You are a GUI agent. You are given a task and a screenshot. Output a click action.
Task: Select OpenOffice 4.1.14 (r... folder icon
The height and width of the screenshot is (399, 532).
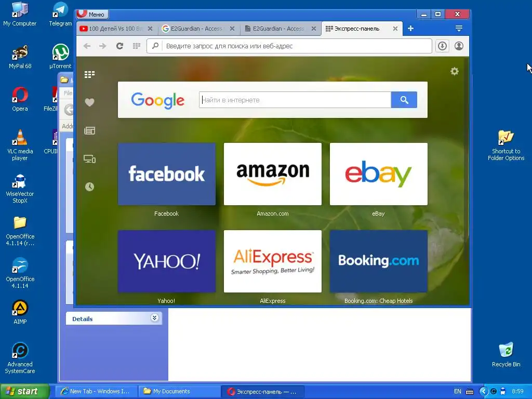click(x=20, y=231)
